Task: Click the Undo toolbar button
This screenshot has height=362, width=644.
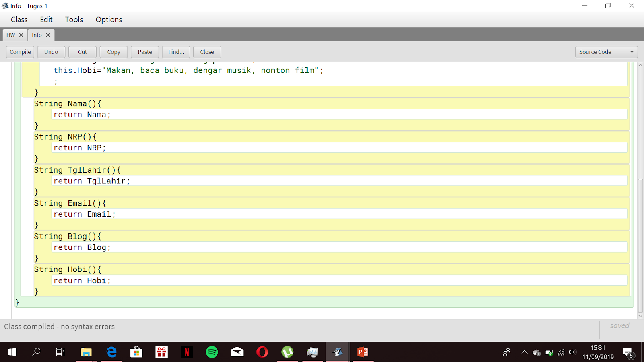Action: 51,51
